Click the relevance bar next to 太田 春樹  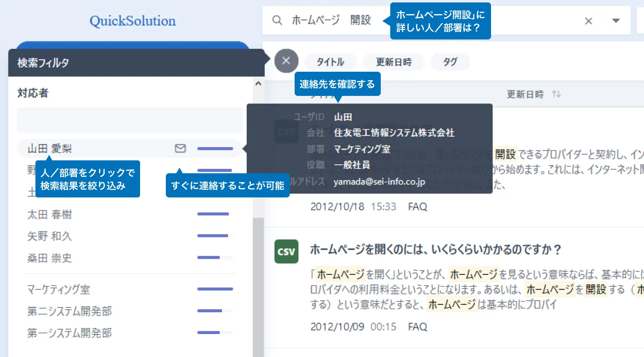(x=215, y=214)
